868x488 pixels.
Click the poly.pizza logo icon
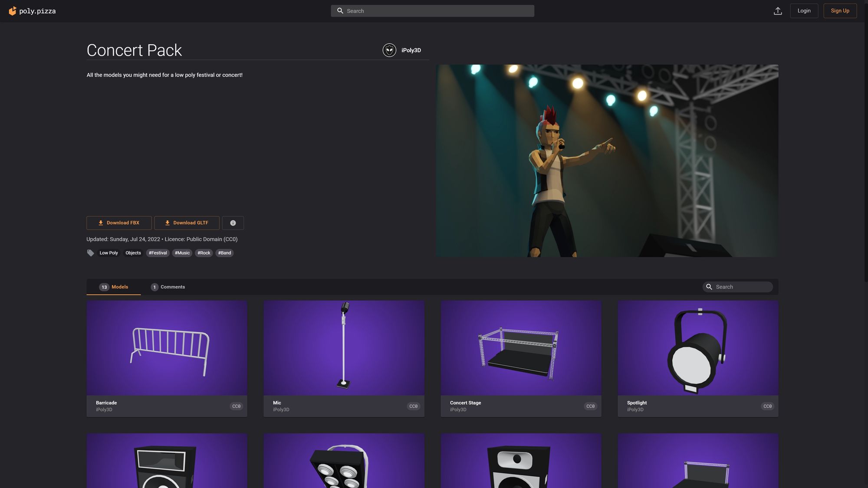(13, 11)
